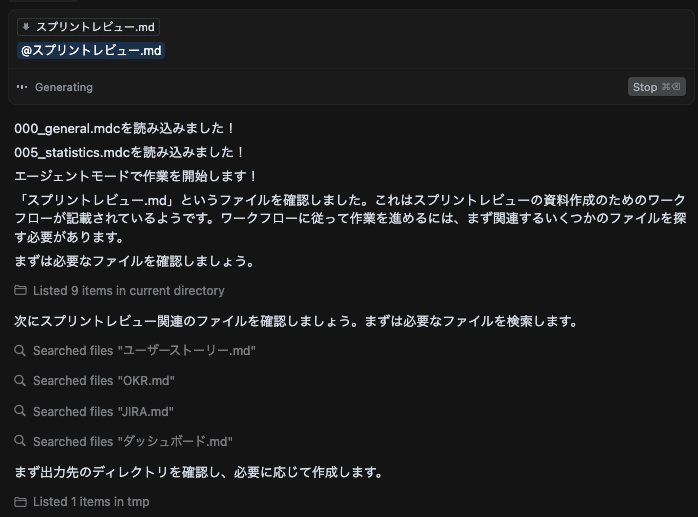
Task: Expand the Searched files "ユーザーストーリー.md" entry
Action: [x=144, y=351]
